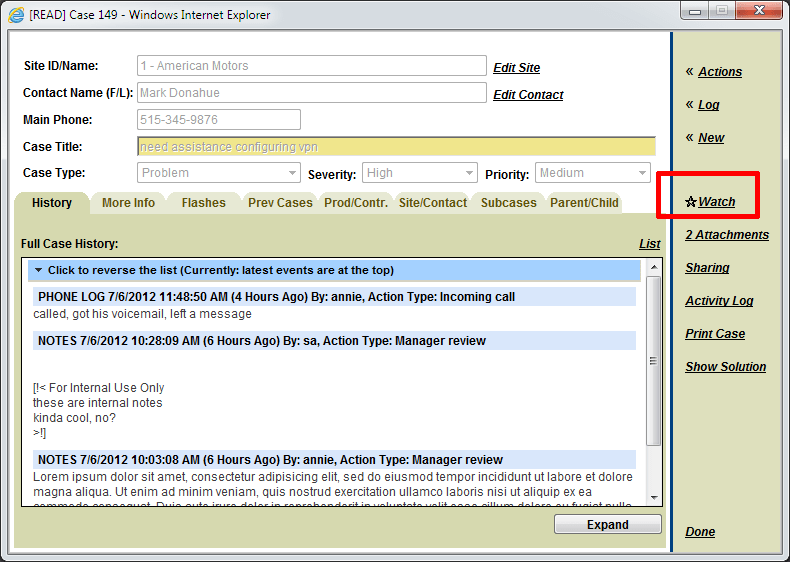The height and width of the screenshot is (562, 790).
Task: Click the Watch star icon
Action: [x=691, y=202]
